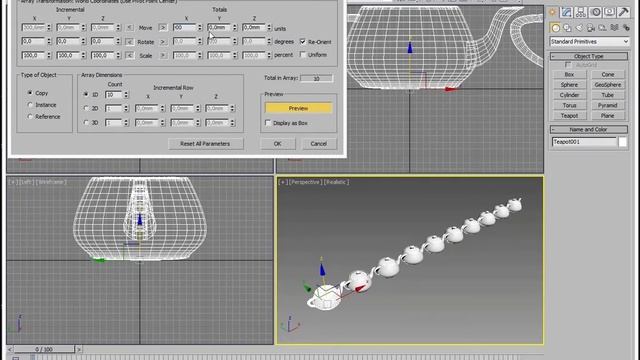Screen dimensions: 640x360
Task: Choose the 3D array dimension
Action: tap(86, 122)
